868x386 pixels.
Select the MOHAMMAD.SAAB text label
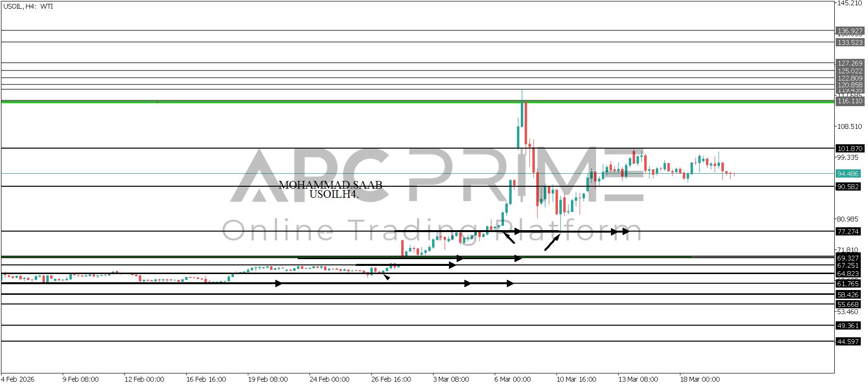330,185
